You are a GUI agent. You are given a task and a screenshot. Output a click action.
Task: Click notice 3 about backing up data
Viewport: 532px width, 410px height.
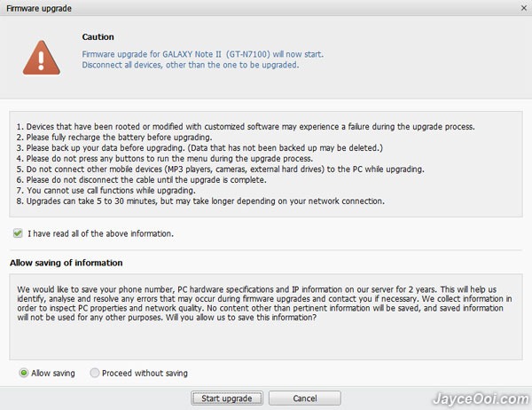coord(199,148)
